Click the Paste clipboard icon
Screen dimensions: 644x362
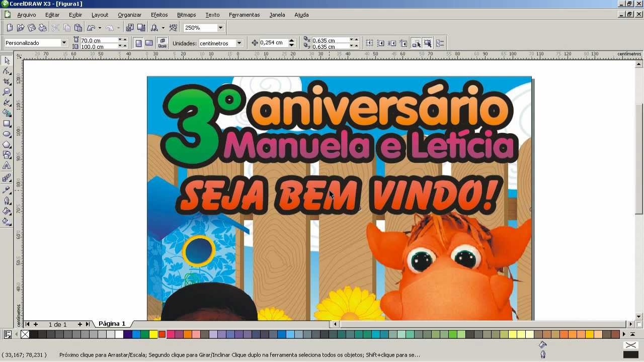78,28
